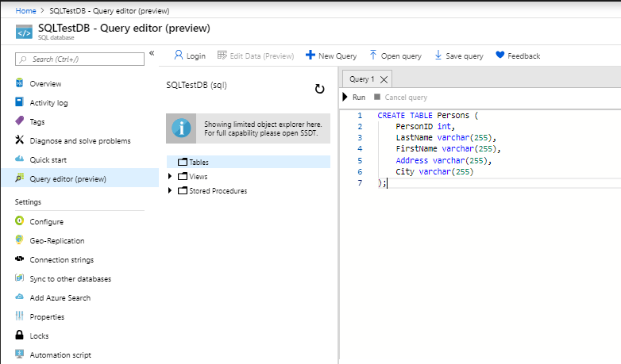Click the purple Tags icon

[x=19, y=121]
